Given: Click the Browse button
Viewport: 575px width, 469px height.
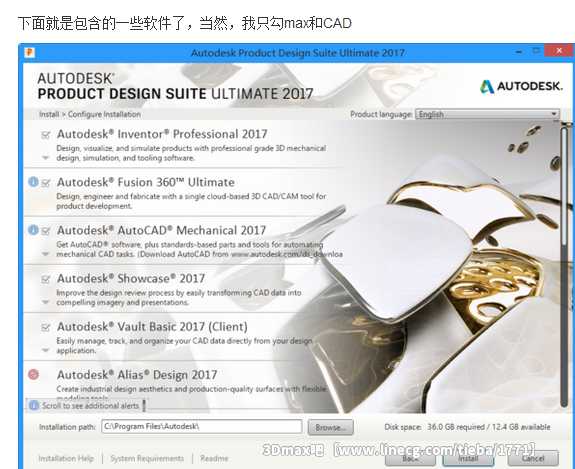Looking at the screenshot, I should point(330,428).
